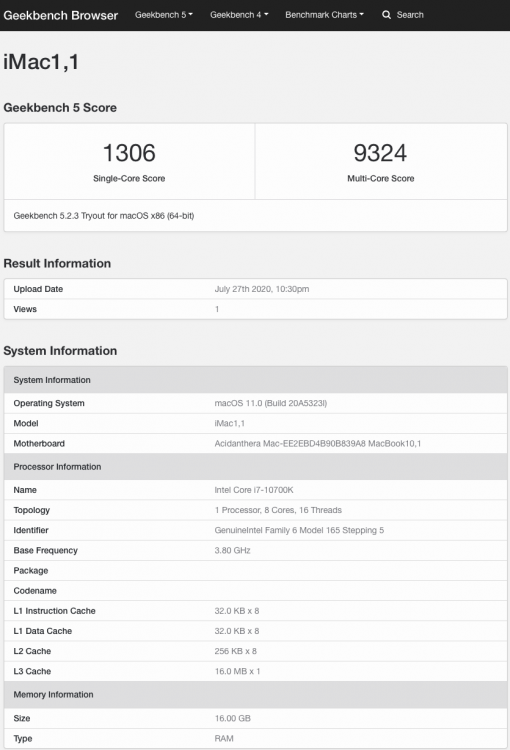Screen dimensions: 510x750
Task: Expand the Geekbench 4 dropdown menu
Action: pyautogui.click(x=239, y=15)
